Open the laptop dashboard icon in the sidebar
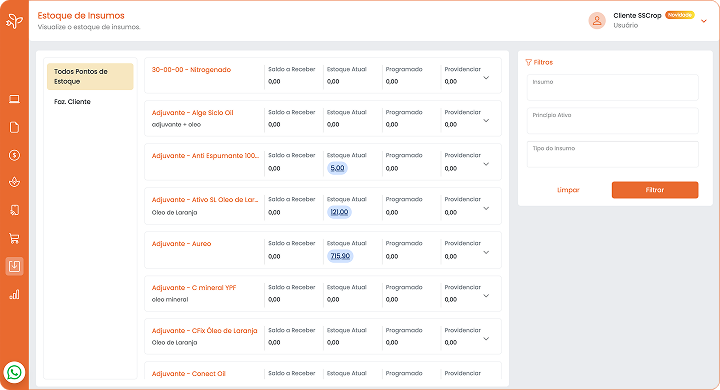Image resolution: width=720 pixels, height=390 pixels. click(14, 99)
